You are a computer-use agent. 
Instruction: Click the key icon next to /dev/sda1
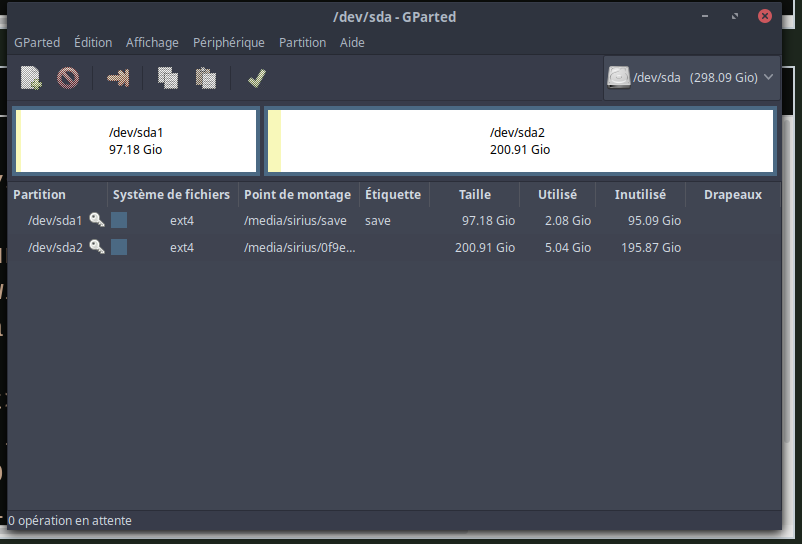(x=97, y=220)
